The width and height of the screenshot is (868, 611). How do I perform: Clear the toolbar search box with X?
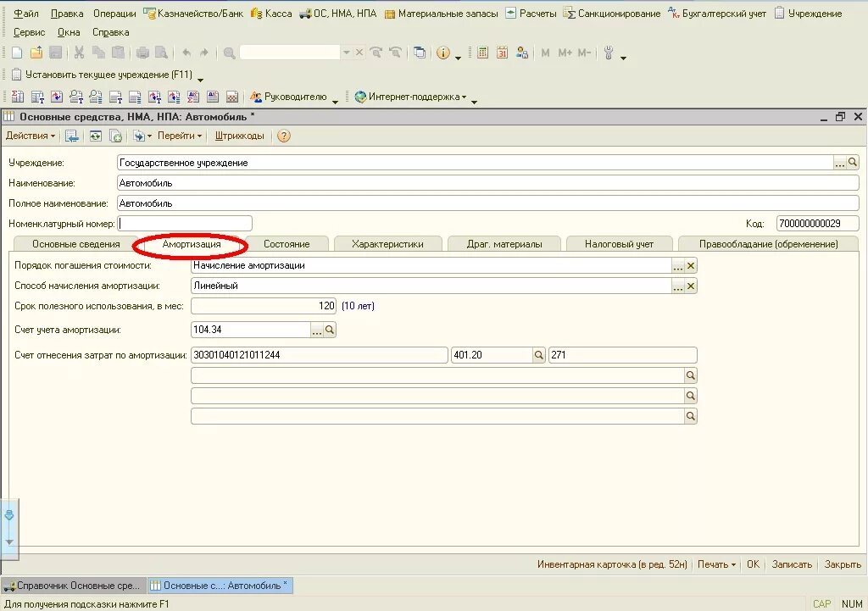pos(359,53)
